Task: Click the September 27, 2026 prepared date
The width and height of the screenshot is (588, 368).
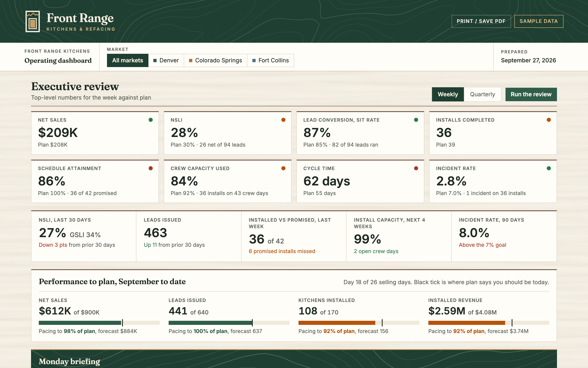Action: [528, 60]
